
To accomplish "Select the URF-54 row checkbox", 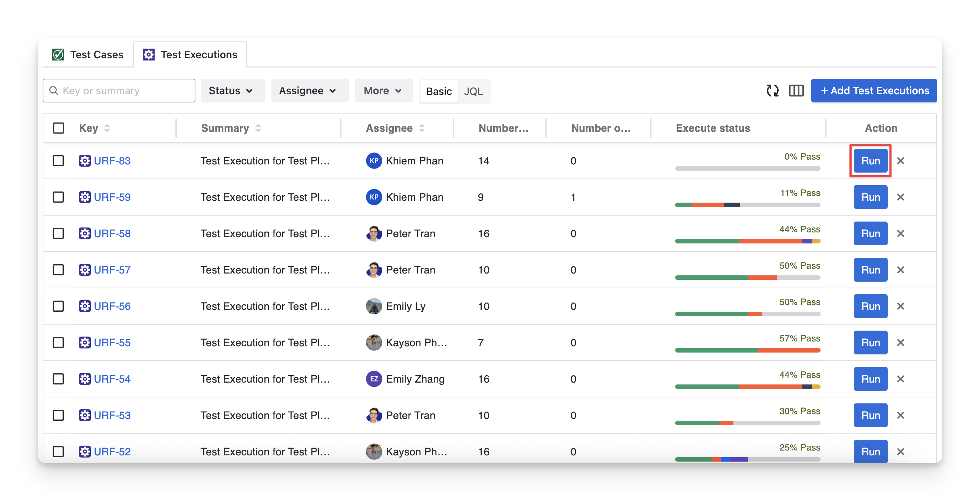I will 58,379.
